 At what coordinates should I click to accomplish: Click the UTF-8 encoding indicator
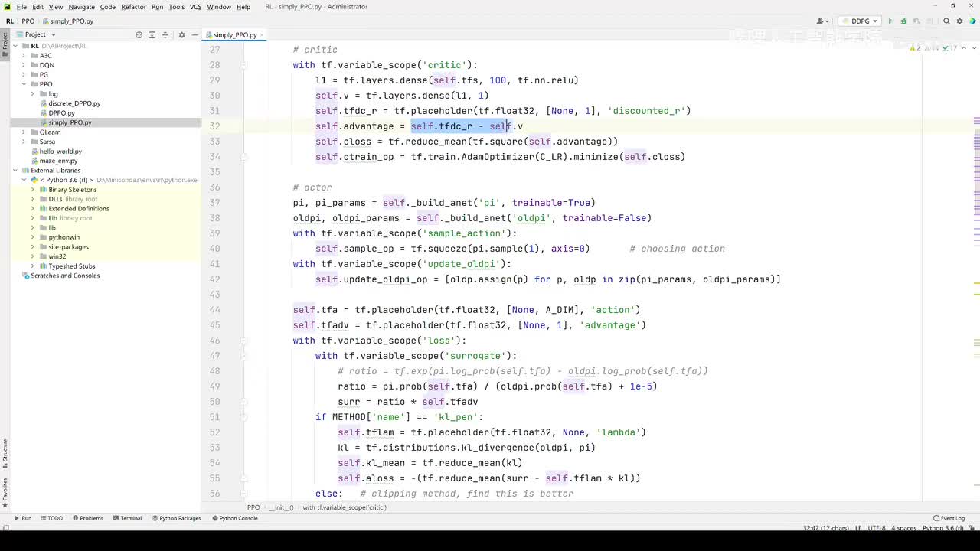coord(877,528)
